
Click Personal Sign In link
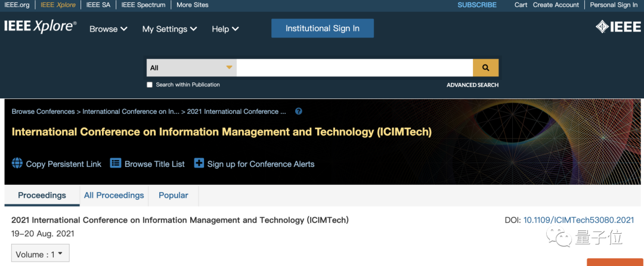(614, 5)
